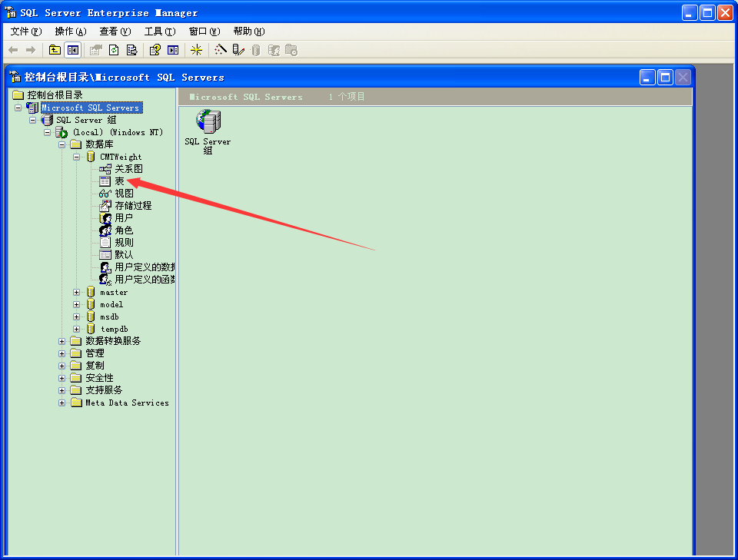738x560 pixels.
Task: Select the 存储过程 icon
Action: [x=105, y=205]
